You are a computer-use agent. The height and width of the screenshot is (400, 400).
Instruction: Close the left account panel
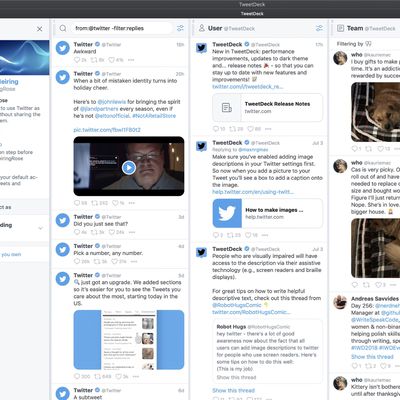39,29
